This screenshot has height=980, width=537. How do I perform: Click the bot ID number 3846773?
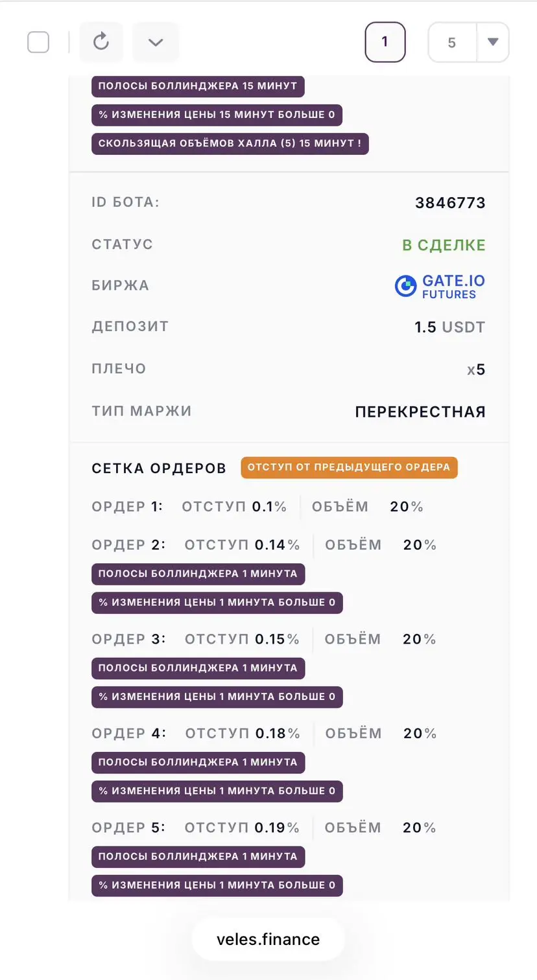pyautogui.click(x=450, y=202)
